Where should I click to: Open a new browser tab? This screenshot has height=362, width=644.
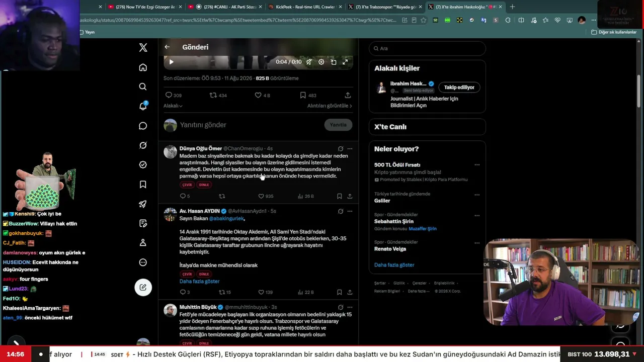512,7
